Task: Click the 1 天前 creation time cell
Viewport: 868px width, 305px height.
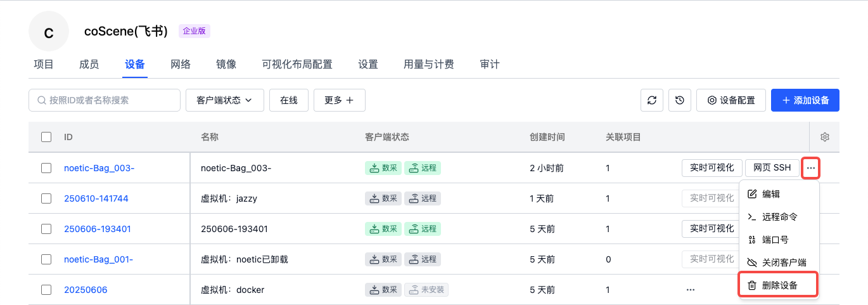Action: (542, 198)
